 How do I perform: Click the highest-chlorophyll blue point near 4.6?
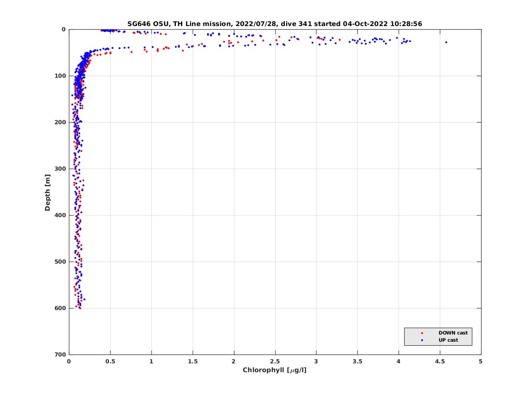pyautogui.click(x=446, y=42)
